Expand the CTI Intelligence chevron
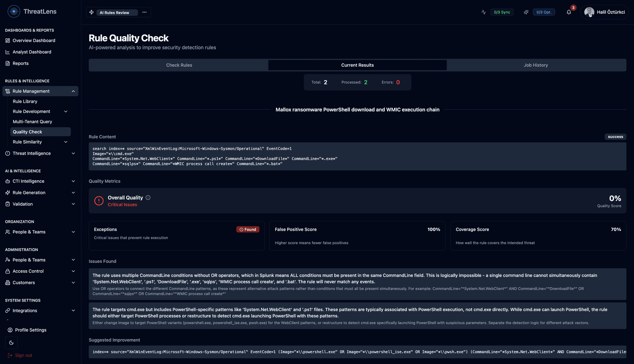Image resolution: width=634 pixels, height=364 pixels. [73, 181]
